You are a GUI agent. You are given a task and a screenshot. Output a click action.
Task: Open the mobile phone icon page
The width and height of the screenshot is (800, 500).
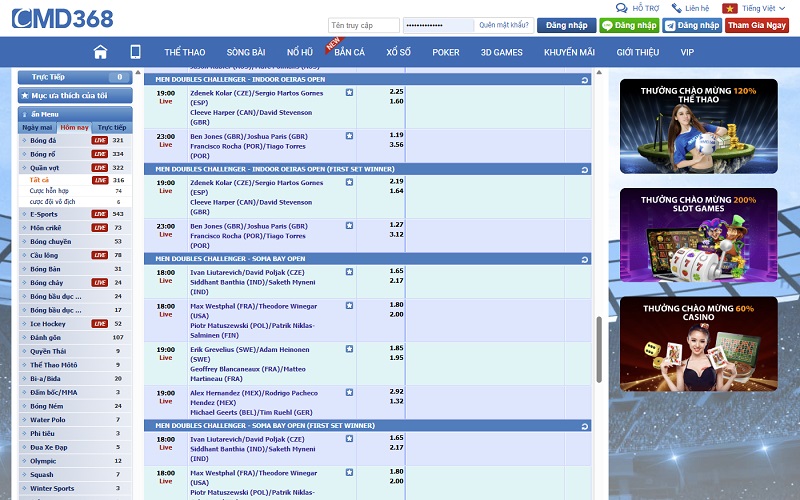point(135,52)
